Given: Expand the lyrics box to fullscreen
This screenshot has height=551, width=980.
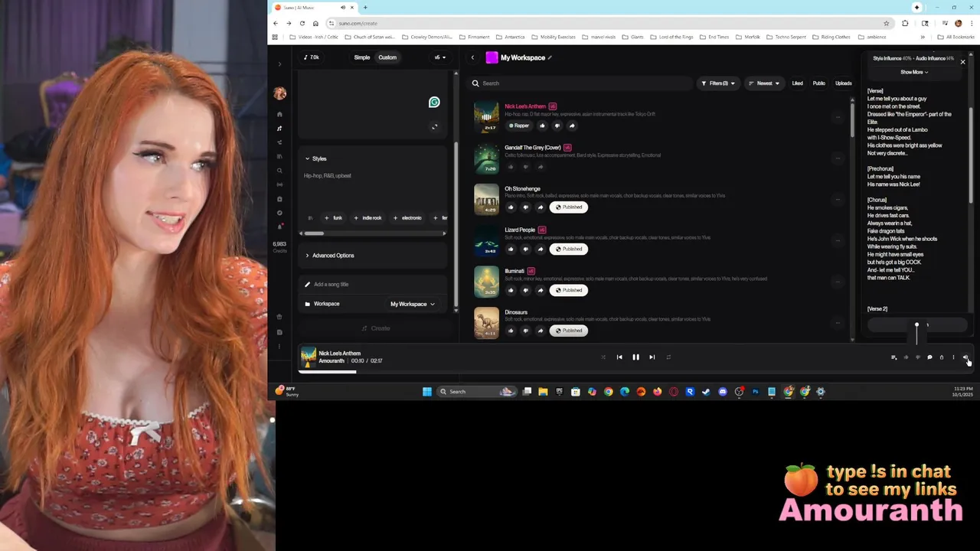Looking at the screenshot, I should pyautogui.click(x=434, y=127).
